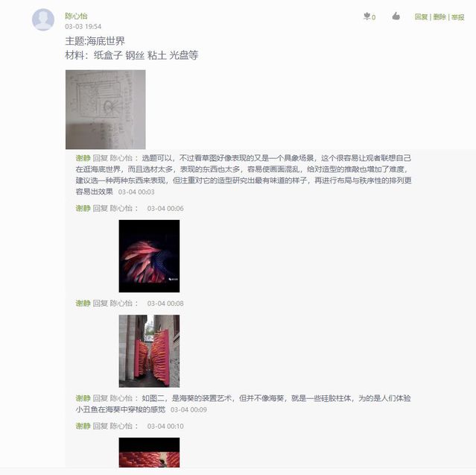This screenshot has height=475, width=476.
Task: Open the 陈心怡 author name at top
Action: click(76, 16)
